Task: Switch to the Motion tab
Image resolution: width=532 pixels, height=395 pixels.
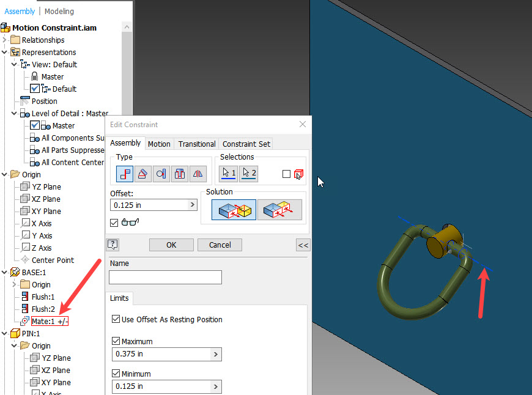Action: (159, 144)
